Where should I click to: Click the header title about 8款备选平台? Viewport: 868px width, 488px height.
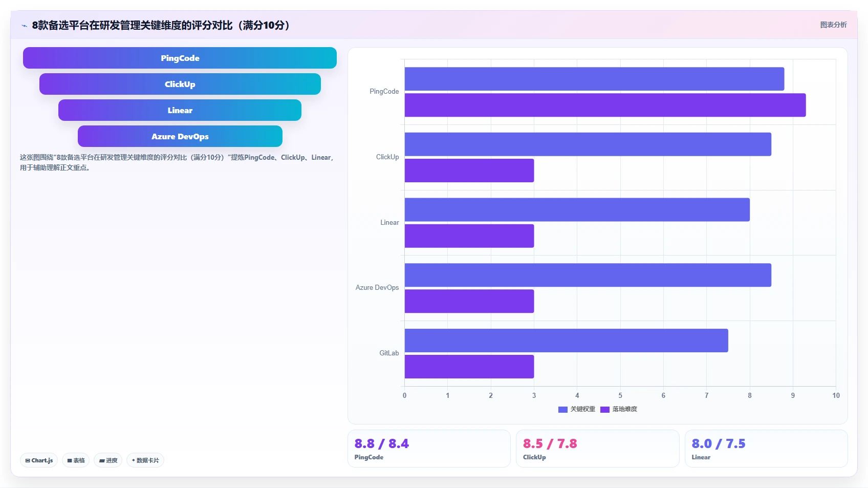[x=161, y=25]
